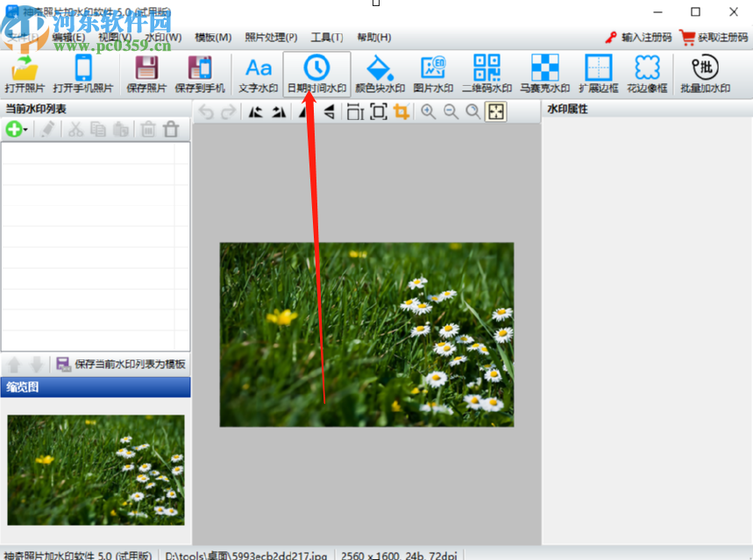753x560 pixels.
Task: Open resize image dimensions icon
Action: pos(355,112)
